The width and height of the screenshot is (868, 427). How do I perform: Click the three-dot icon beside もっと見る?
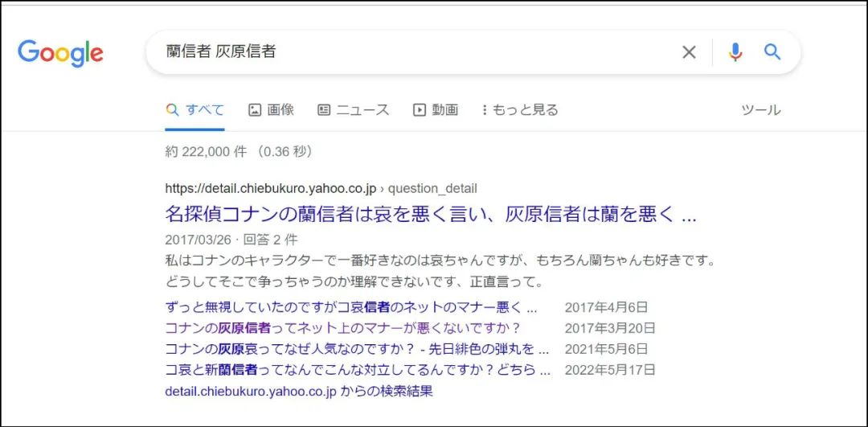[485, 109]
